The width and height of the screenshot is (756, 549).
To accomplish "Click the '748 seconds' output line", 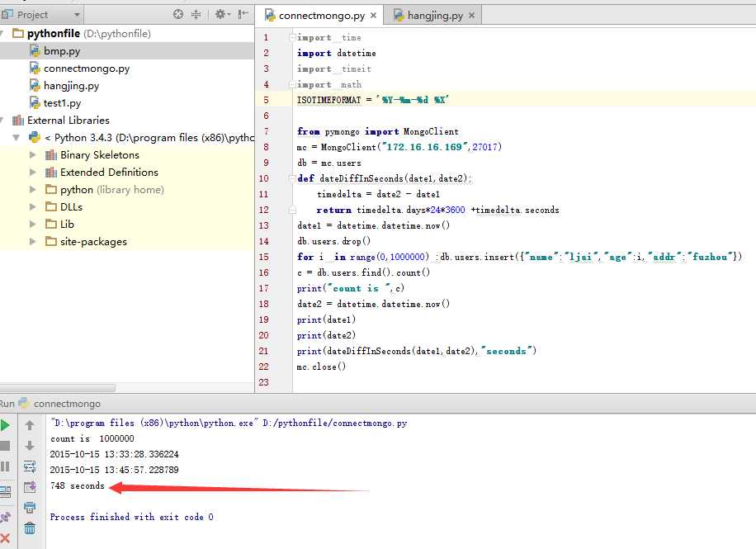I will 77,485.
